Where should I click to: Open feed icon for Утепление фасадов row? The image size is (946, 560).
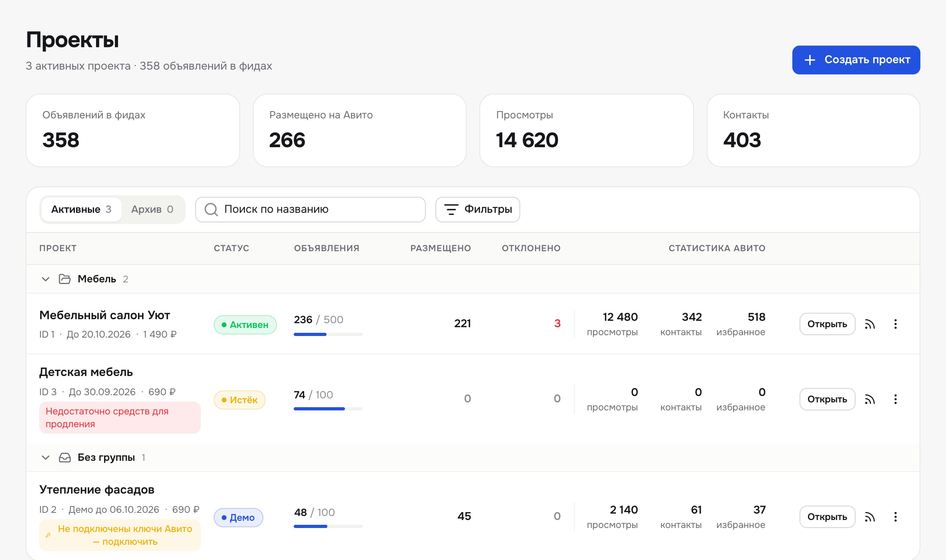point(870,517)
